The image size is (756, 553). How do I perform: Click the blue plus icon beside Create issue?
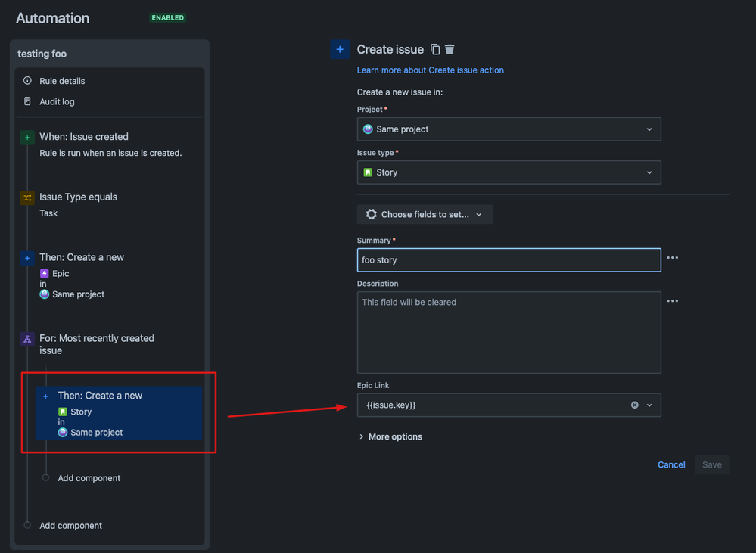(340, 49)
